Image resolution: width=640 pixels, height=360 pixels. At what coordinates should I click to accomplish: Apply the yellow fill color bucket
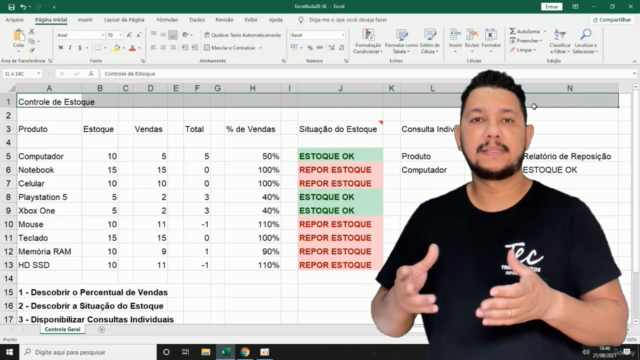(117, 48)
